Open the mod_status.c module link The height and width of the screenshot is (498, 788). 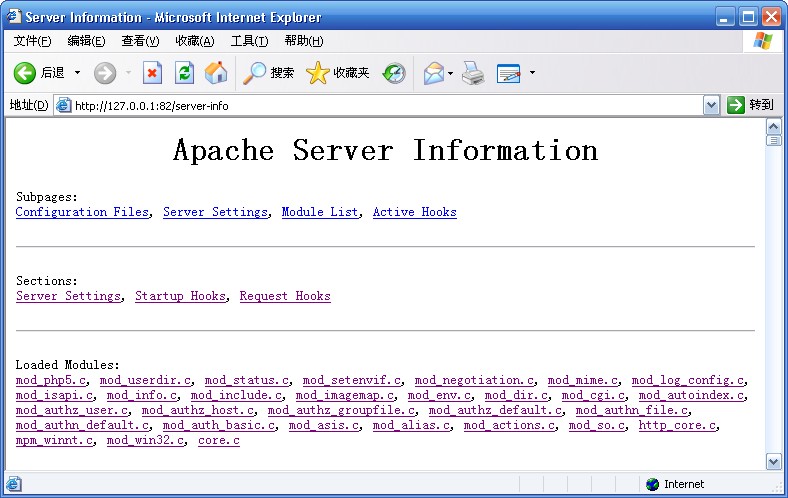click(x=247, y=380)
